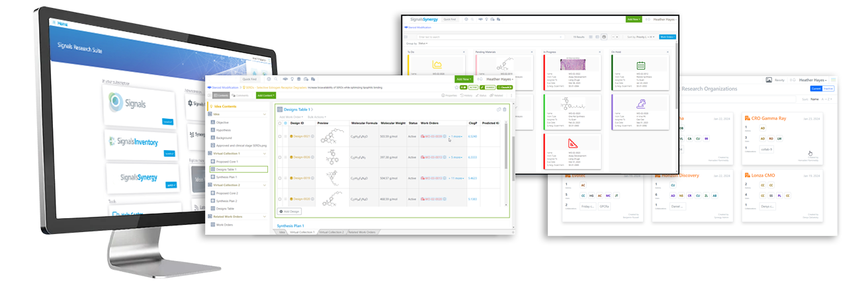Open the calendar work order card in On Hold

click(640, 66)
